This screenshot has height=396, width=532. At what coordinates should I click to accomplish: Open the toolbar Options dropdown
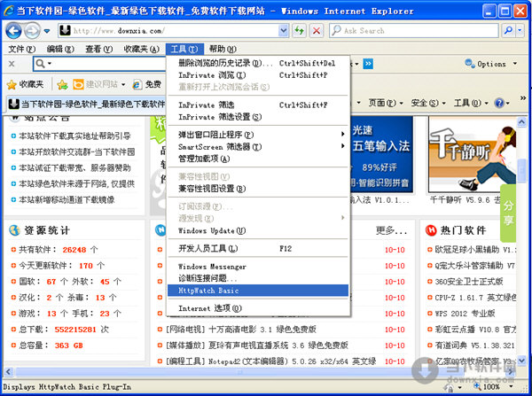[x=491, y=64]
